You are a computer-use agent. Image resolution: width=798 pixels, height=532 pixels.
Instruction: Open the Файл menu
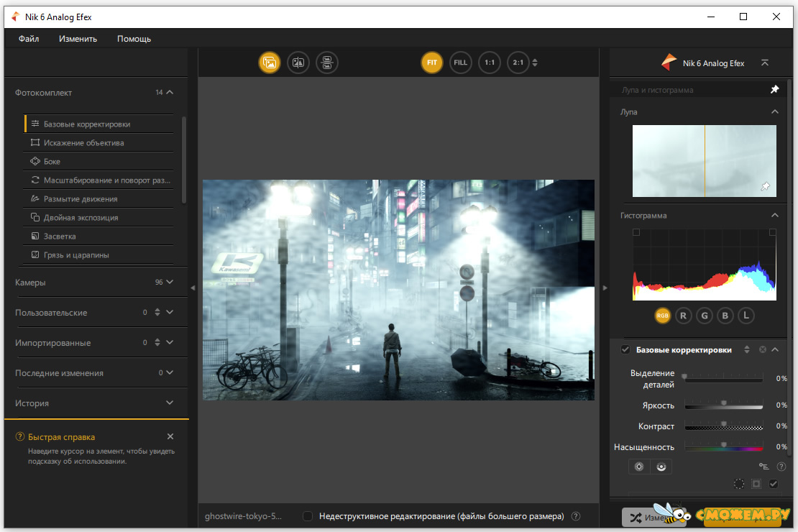coord(29,39)
